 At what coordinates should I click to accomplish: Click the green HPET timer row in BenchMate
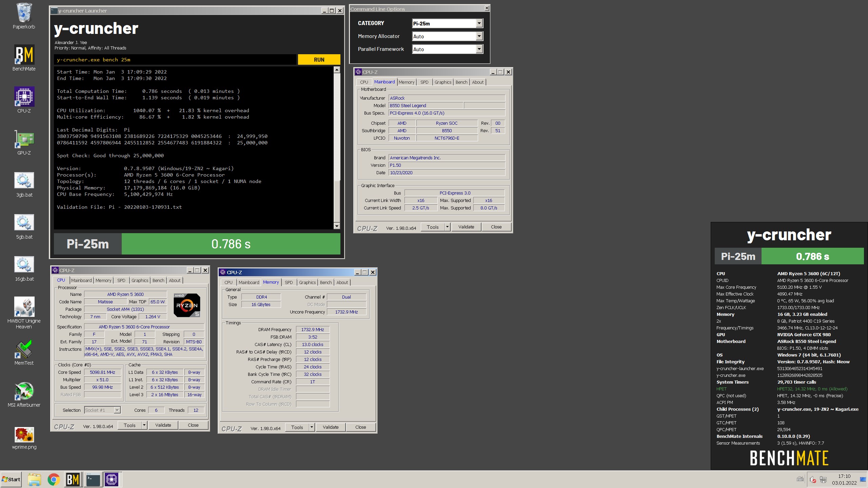782,389
